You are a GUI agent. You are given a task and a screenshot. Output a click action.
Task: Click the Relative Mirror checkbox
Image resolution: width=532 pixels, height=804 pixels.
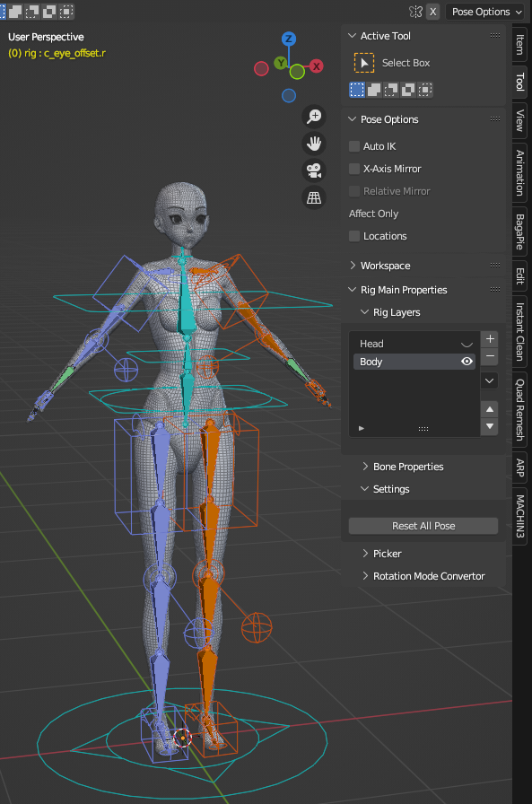click(354, 191)
